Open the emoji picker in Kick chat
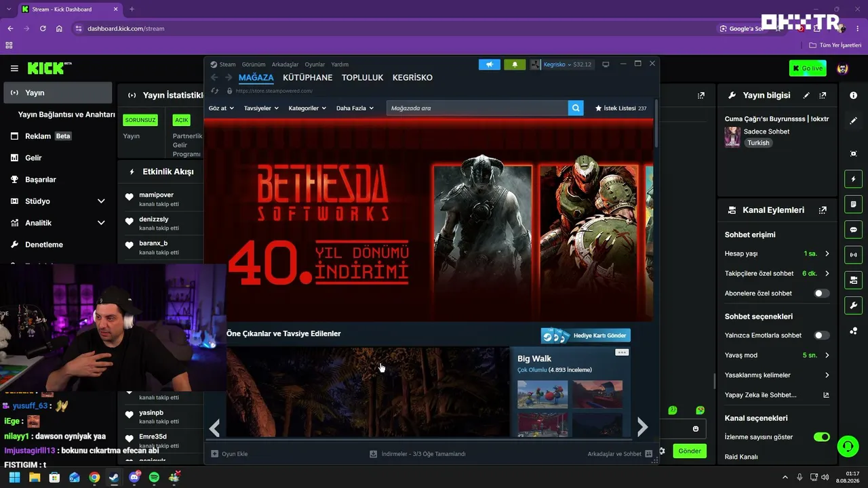868x488 pixels. click(696, 429)
